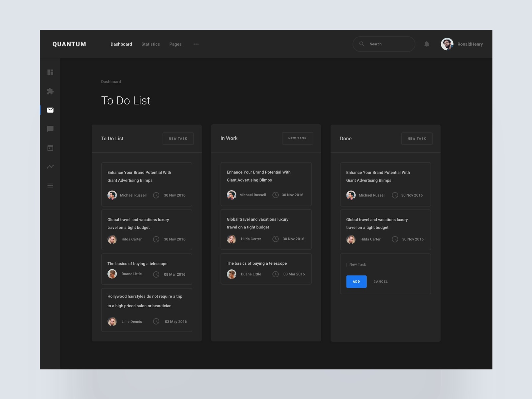
Task: Select the analytics line-chart icon in sidebar
Action: 50,167
